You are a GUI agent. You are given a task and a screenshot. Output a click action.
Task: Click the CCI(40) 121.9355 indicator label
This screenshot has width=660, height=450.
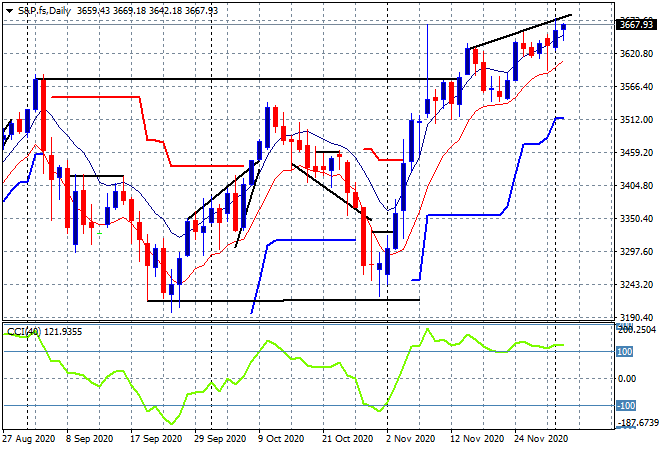(x=45, y=332)
